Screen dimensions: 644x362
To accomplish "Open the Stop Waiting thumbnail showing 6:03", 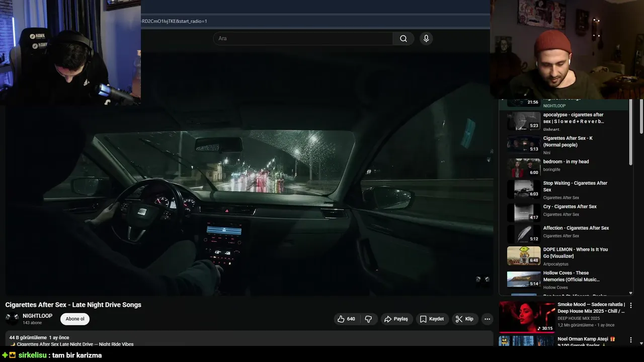I will (x=524, y=190).
